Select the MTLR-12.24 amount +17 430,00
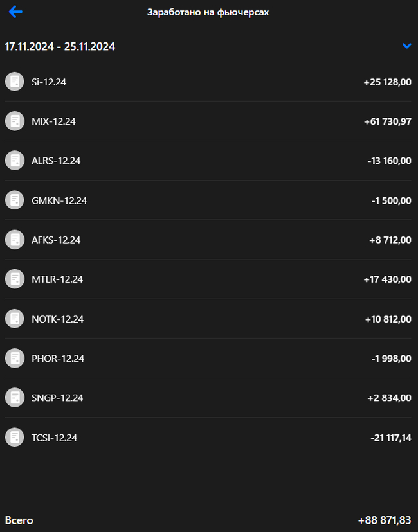This screenshot has width=418, height=532. [387, 279]
